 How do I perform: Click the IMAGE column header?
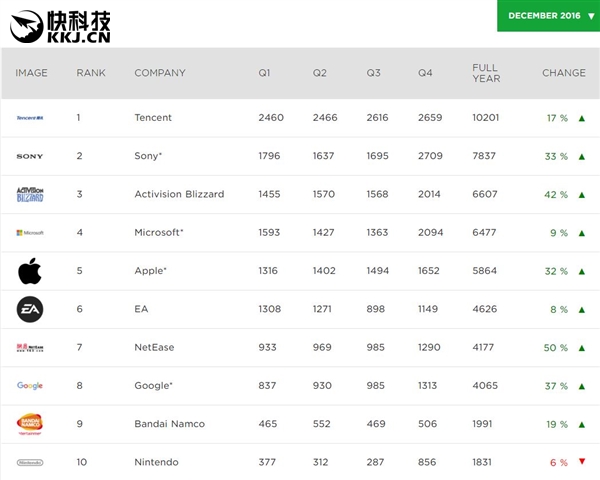coord(31,73)
